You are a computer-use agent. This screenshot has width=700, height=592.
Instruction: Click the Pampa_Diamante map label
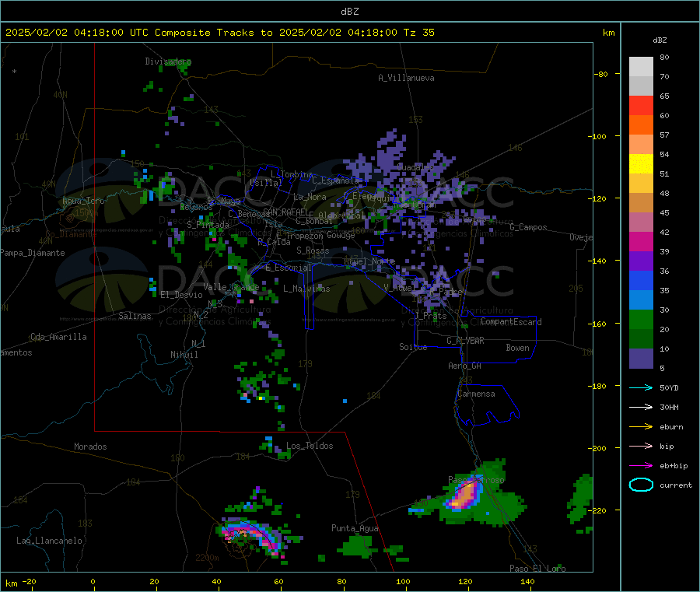pos(33,253)
